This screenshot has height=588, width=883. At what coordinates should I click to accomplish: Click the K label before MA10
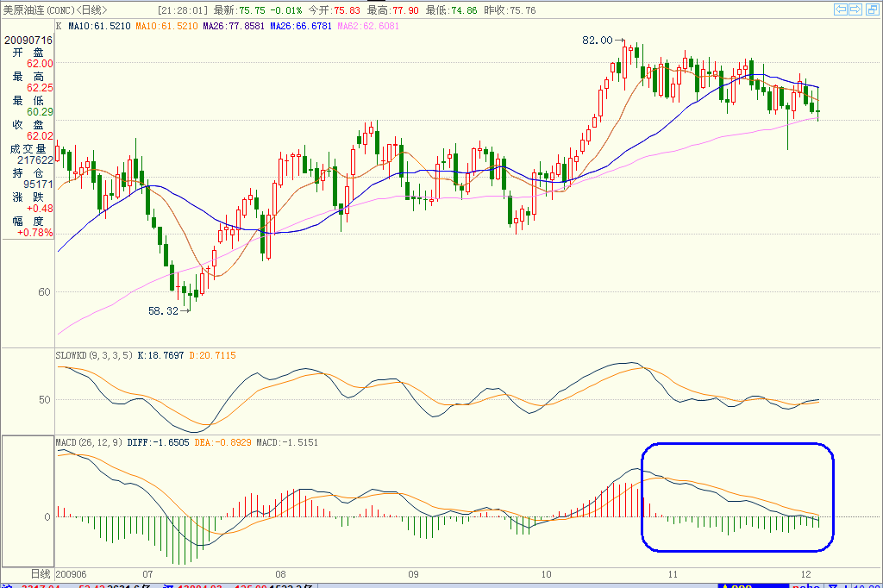[59, 26]
